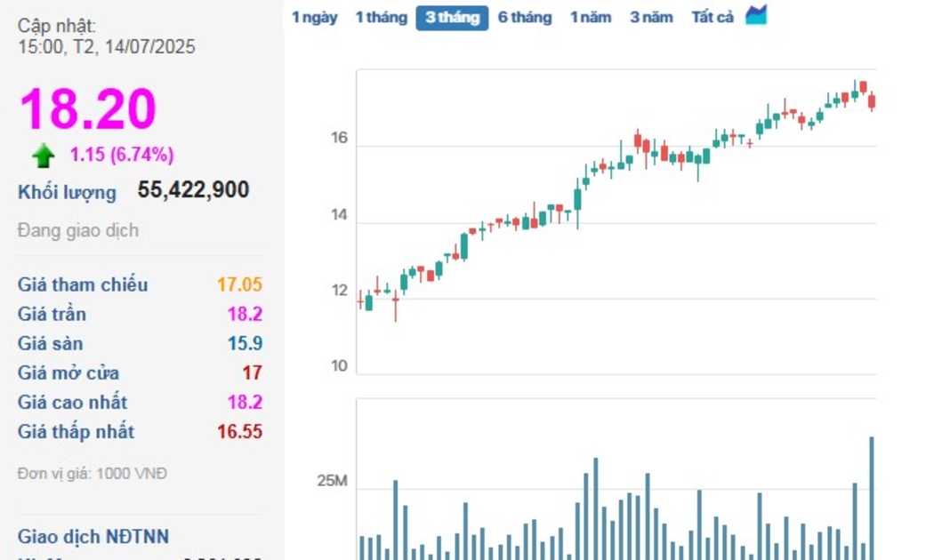The height and width of the screenshot is (560, 934).
Task: Click the Giá trần row label
Action: tap(52, 315)
